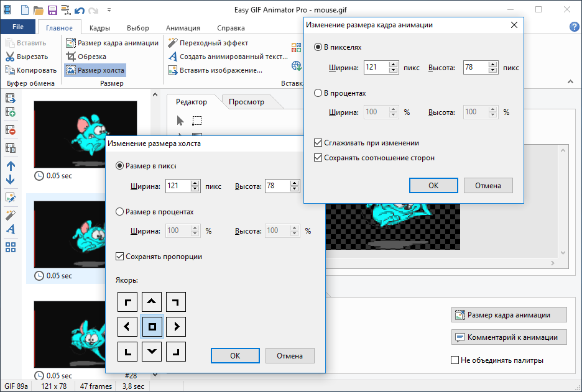Switch to the Анимация ribbon tab
Screen dimensions: 582x392
(183, 28)
